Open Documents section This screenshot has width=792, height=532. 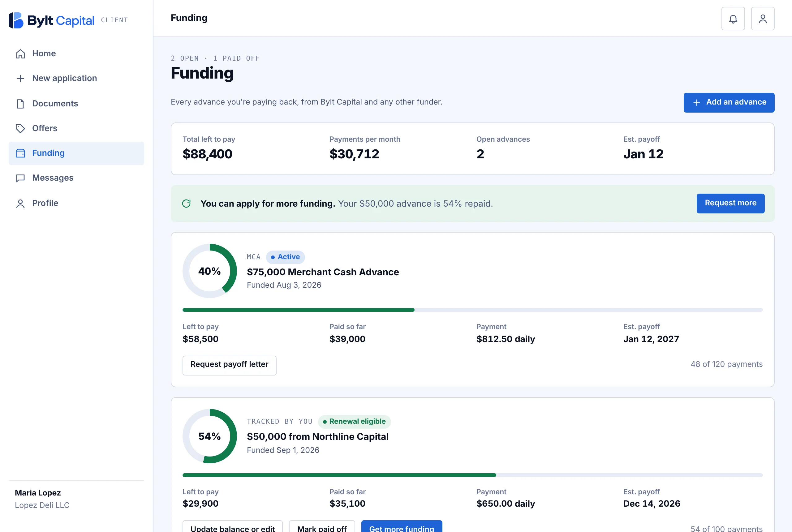click(76, 104)
